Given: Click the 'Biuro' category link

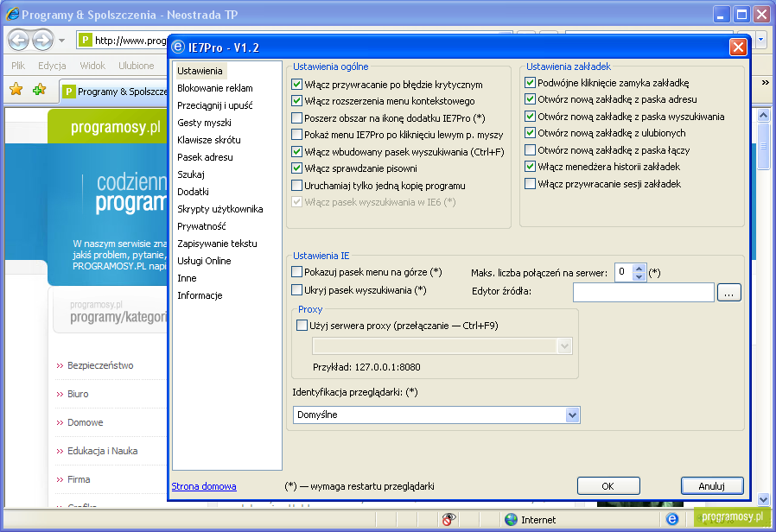Looking at the screenshot, I should [78, 394].
